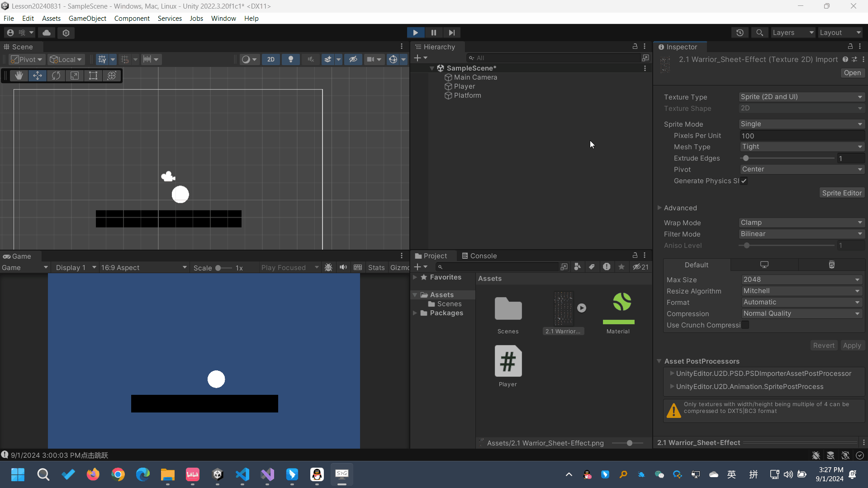Select the Rect tool in Scene toolbar

tap(93, 76)
